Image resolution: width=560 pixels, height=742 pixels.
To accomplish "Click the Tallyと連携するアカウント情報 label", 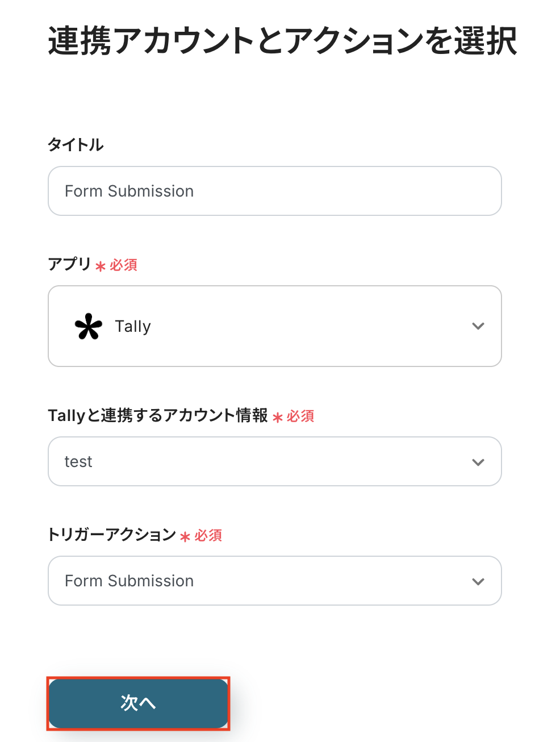I will coord(158,416).
